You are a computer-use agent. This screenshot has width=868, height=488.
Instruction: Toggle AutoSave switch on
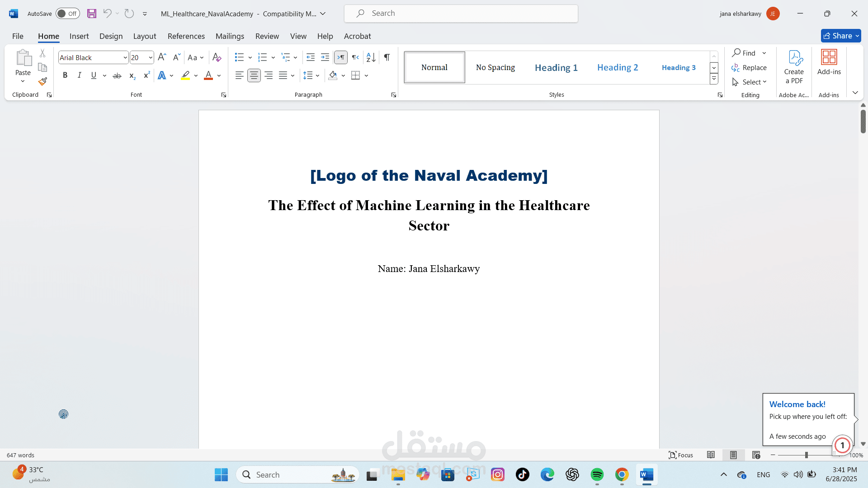tap(67, 14)
